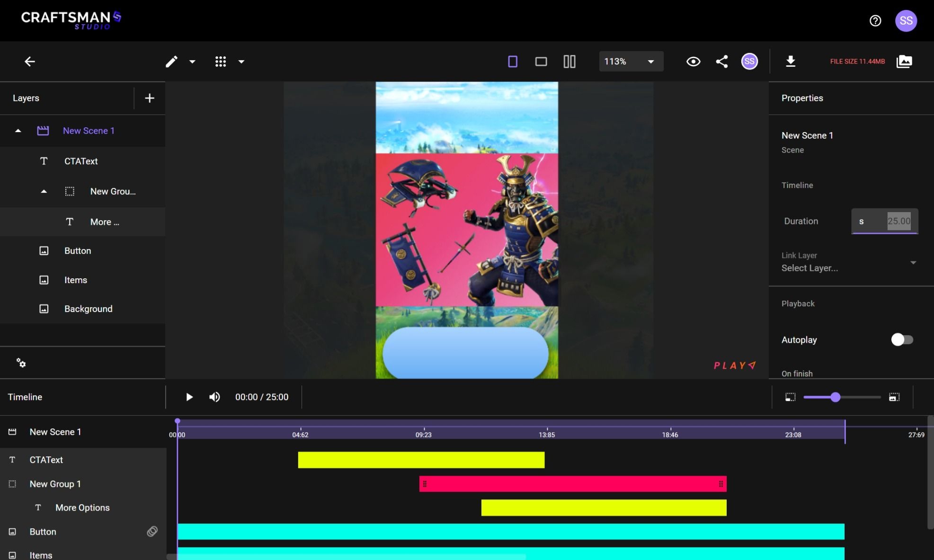Image resolution: width=934 pixels, height=560 pixels.
Task: Click the New Grou... group selection icon
Action: click(70, 191)
